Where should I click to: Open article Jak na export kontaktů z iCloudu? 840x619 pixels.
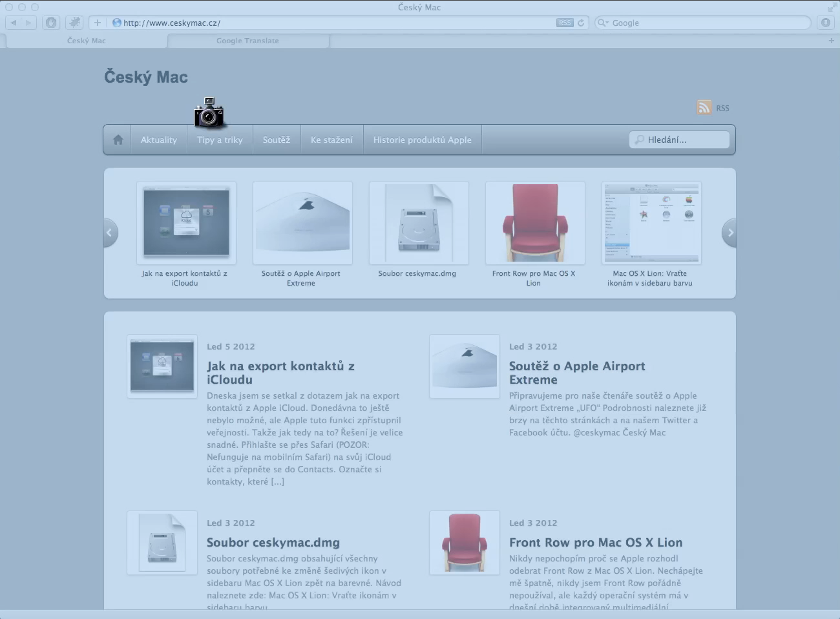pyautogui.click(x=280, y=373)
